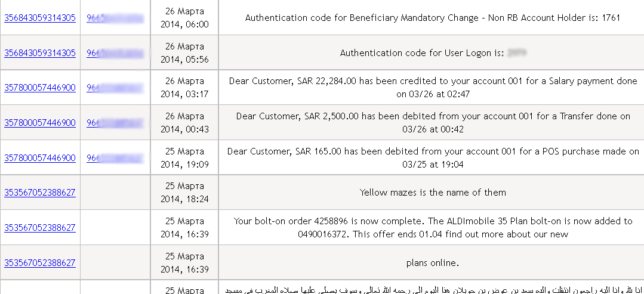Open IMEI link 357800057446900 in the 19:09 row
The height and width of the screenshot is (294, 644).
coord(40,157)
